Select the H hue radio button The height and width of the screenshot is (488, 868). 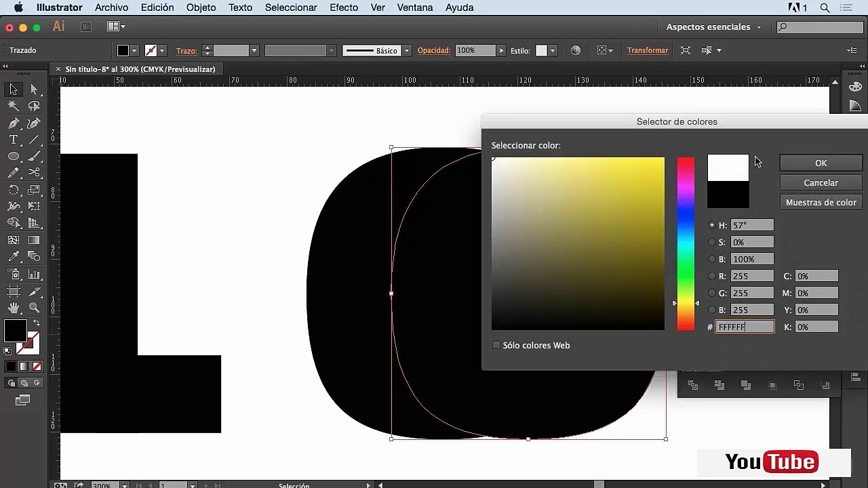click(x=712, y=225)
